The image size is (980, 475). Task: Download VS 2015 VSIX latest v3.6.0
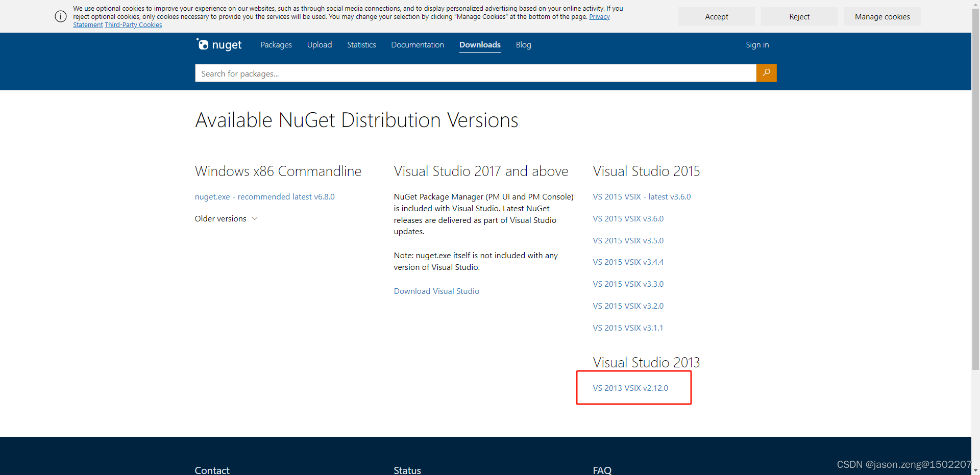[x=641, y=196]
